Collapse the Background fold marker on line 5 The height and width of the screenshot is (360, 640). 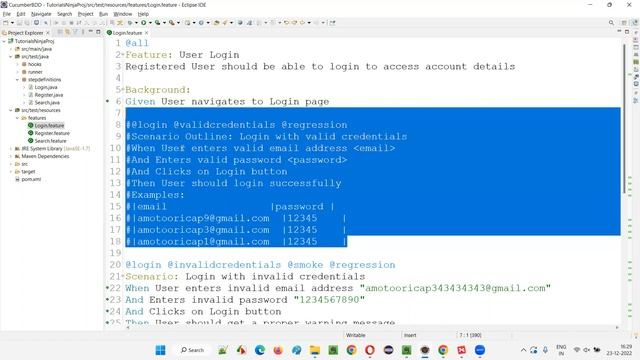[x=123, y=90]
